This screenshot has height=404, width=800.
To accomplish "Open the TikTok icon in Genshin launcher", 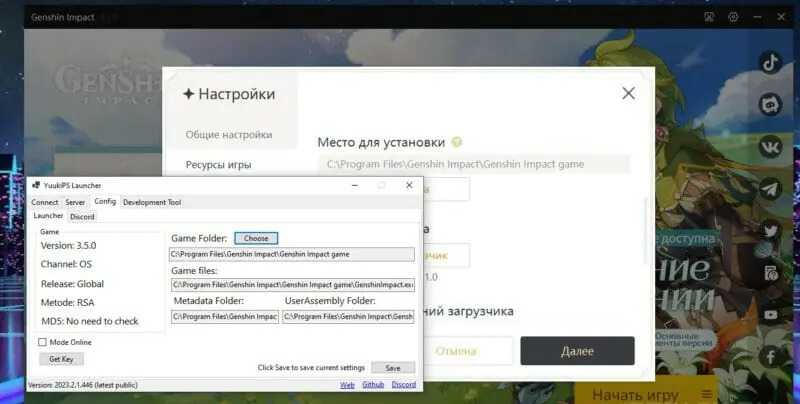I will click(770, 63).
